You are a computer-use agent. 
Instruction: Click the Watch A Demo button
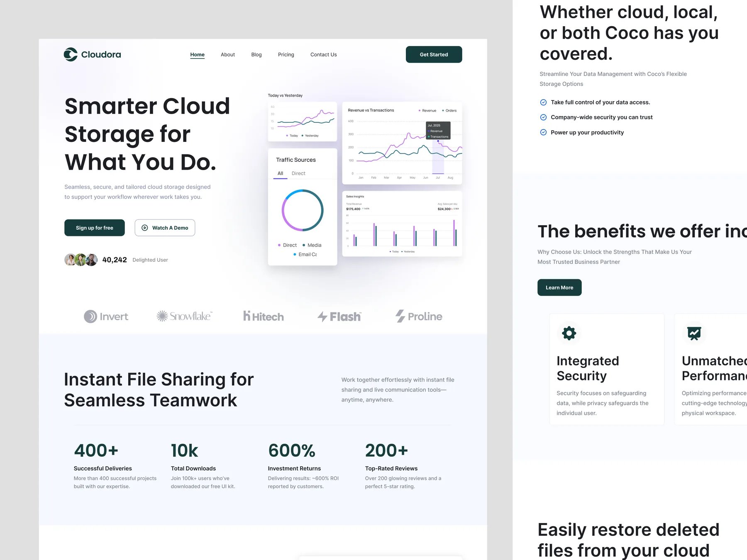click(x=165, y=228)
